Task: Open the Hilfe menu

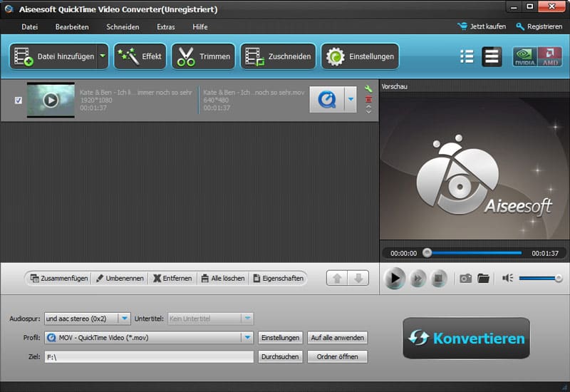Action: pyautogui.click(x=200, y=27)
